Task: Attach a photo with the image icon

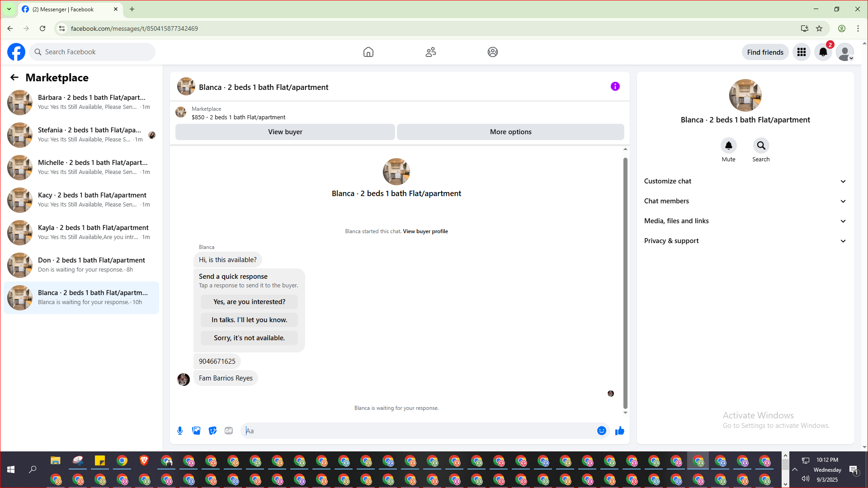Action: [x=196, y=431]
